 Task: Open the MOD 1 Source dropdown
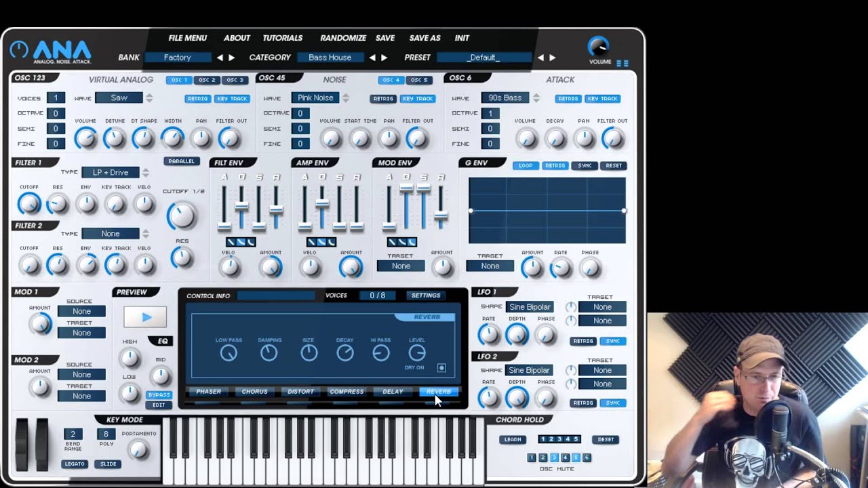coord(81,311)
